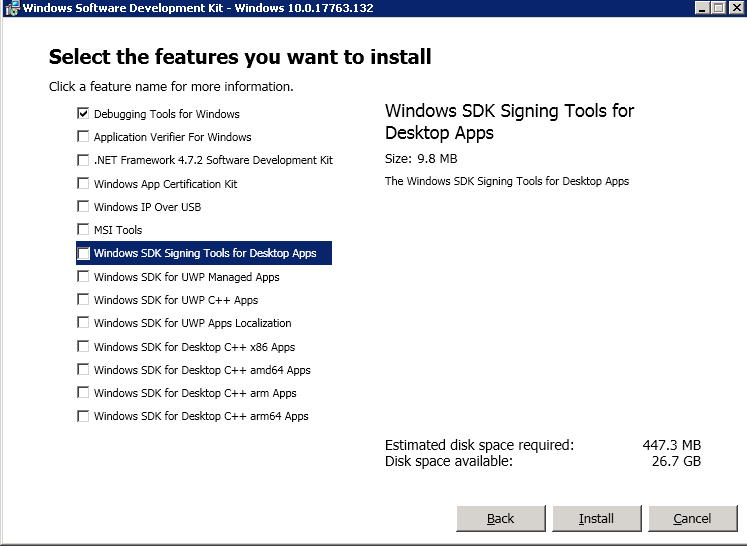Click the MSI Tools feature name
The image size is (747, 546).
pos(117,230)
